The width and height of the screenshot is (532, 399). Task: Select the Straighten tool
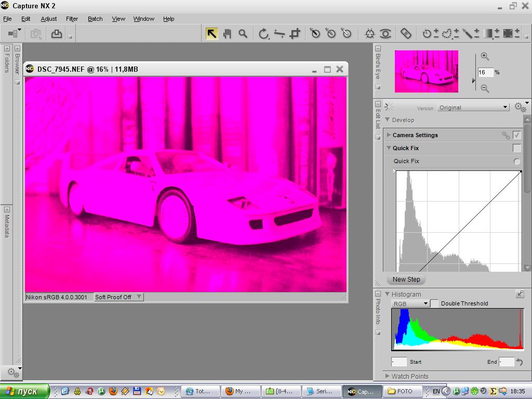coord(280,34)
